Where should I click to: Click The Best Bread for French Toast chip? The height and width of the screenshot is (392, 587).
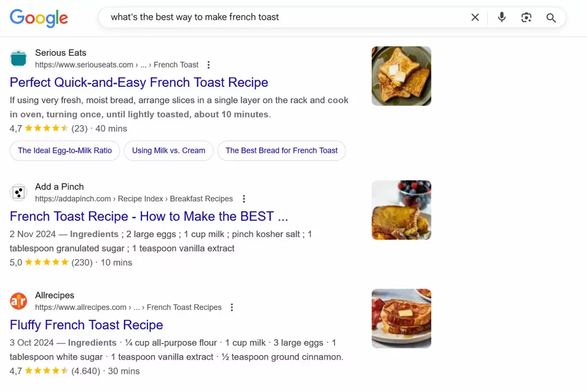[x=281, y=151]
